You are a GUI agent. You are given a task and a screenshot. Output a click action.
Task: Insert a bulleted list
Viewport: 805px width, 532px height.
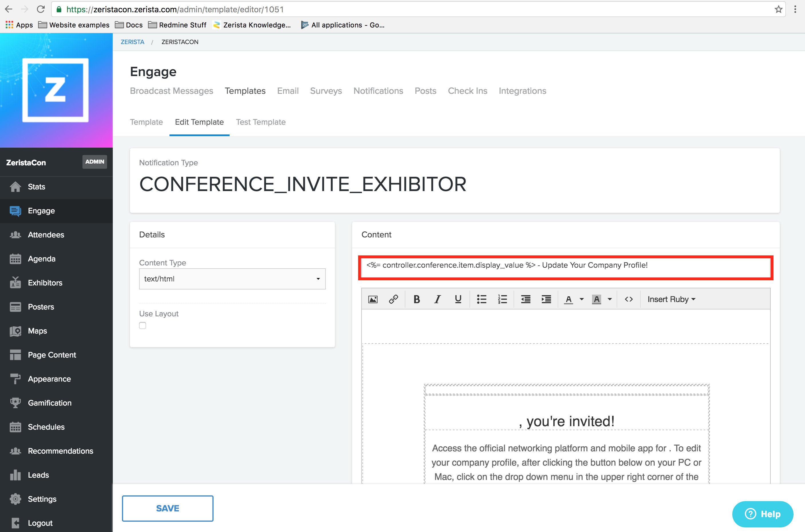[x=482, y=299]
